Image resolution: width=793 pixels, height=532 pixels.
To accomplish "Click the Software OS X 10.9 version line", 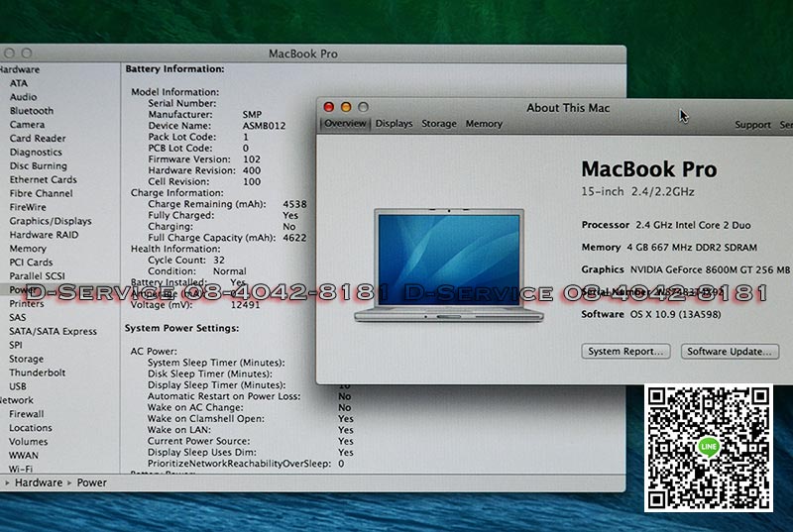I will coord(651,314).
